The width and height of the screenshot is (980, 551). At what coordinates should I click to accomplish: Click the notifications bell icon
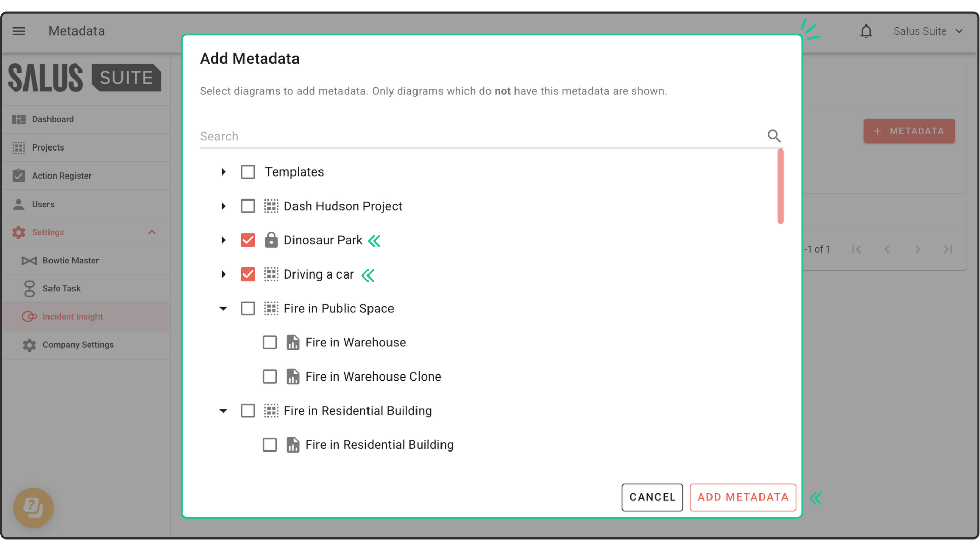point(866,32)
